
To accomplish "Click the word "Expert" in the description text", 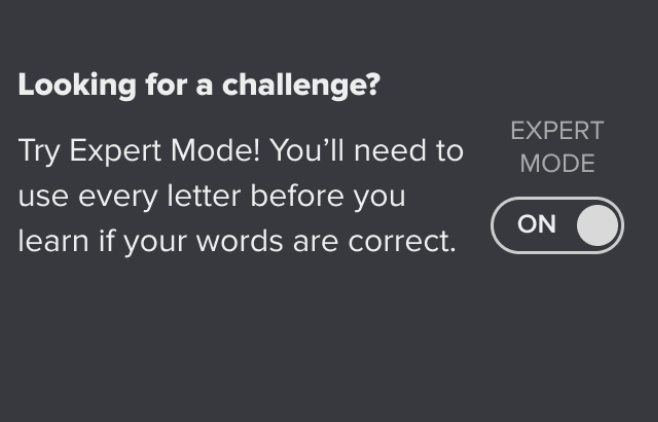I will [x=107, y=153].
